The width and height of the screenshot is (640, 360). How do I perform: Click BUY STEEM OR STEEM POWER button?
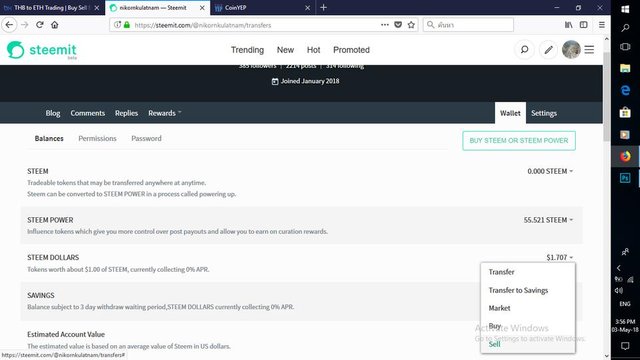519,141
